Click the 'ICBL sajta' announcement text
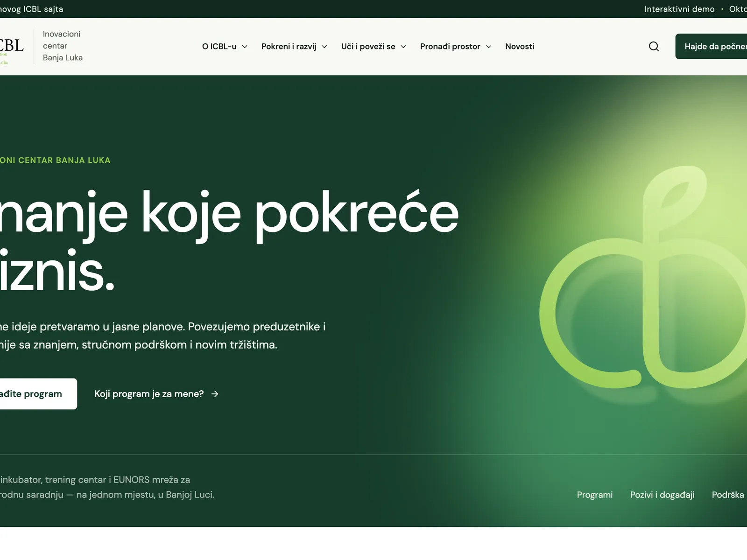 point(43,9)
